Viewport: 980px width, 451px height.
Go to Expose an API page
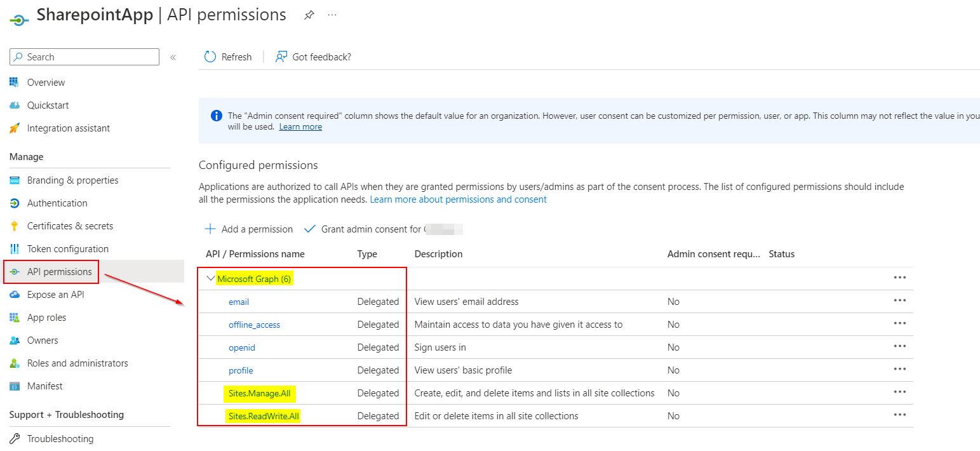pyautogui.click(x=55, y=295)
